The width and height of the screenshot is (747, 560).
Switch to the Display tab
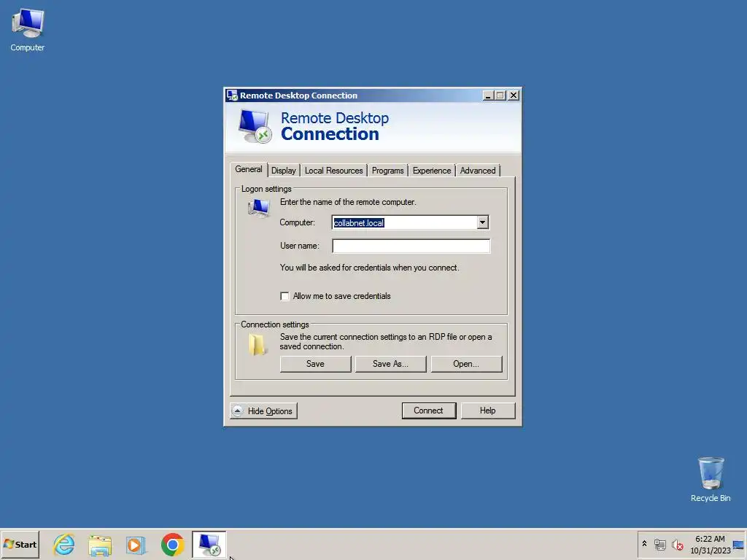(x=284, y=171)
